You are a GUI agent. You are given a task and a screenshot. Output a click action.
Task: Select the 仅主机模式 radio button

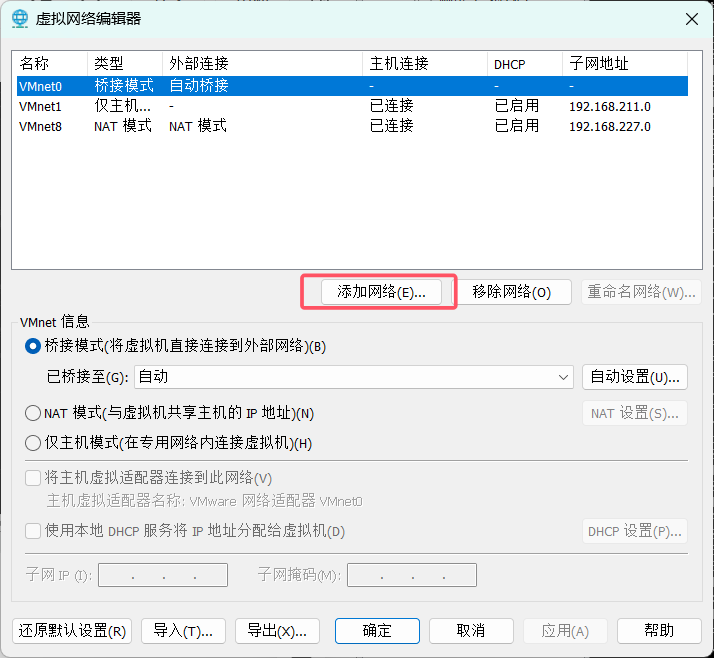pos(33,443)
